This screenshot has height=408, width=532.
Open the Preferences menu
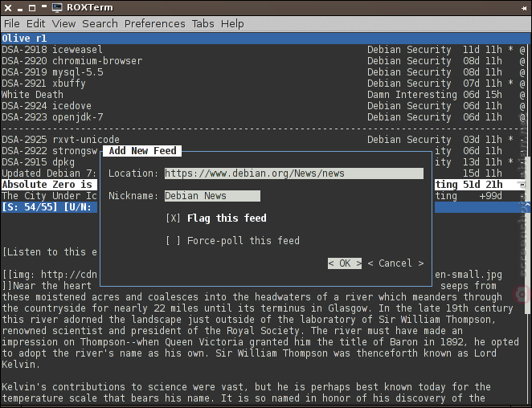click(x=155, y=24)
